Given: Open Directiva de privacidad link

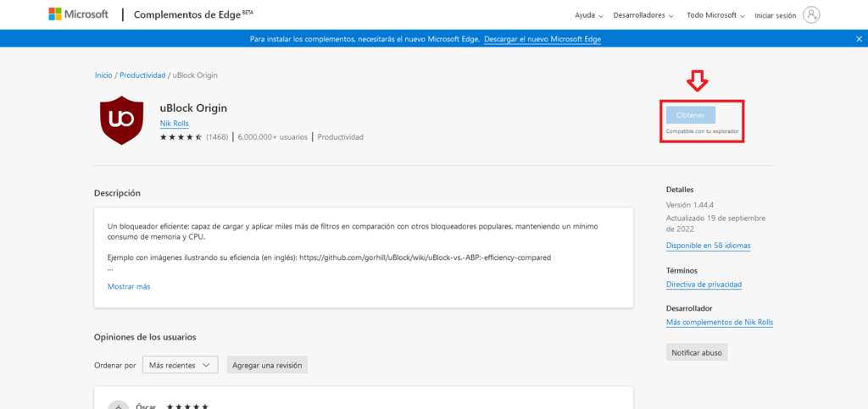Looking at the screenshot, I should [x=704, y=284].
